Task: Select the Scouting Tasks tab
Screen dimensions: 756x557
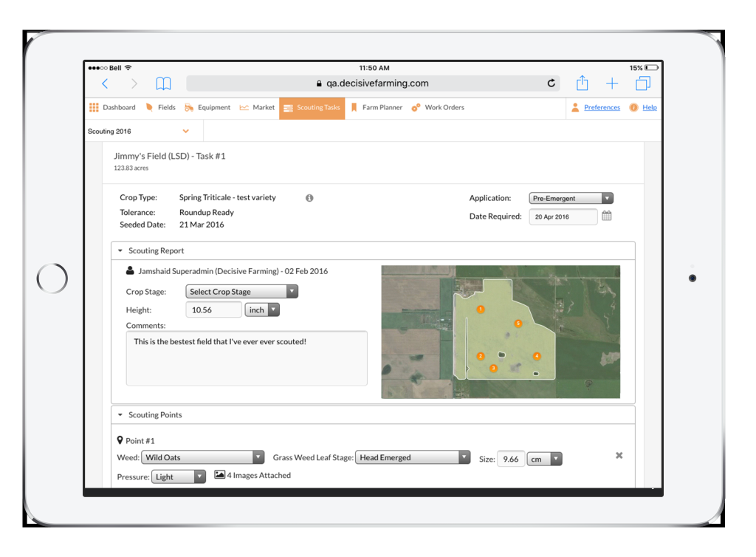Action: (x=312, y=108)
